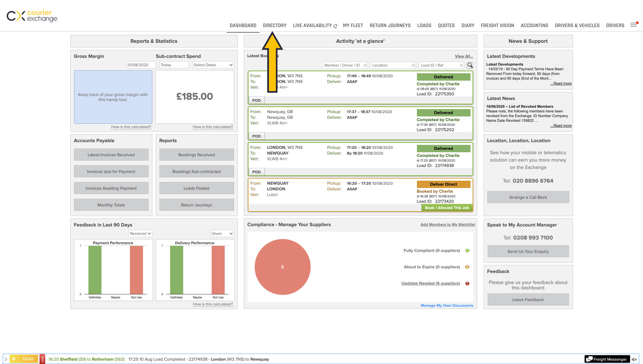Image resolution: width=643 pixels, height=364 pixels.
Task: Click Sheffield to Rotherham ticker item
Action: click(x=86, y=359)
